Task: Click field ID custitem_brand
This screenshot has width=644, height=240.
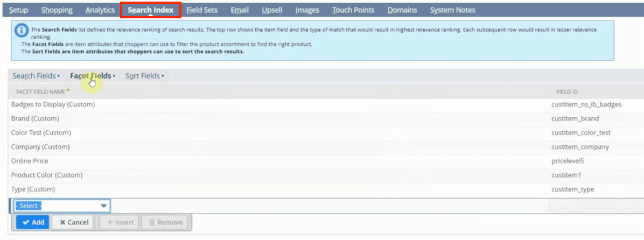Action: point(575,118)
